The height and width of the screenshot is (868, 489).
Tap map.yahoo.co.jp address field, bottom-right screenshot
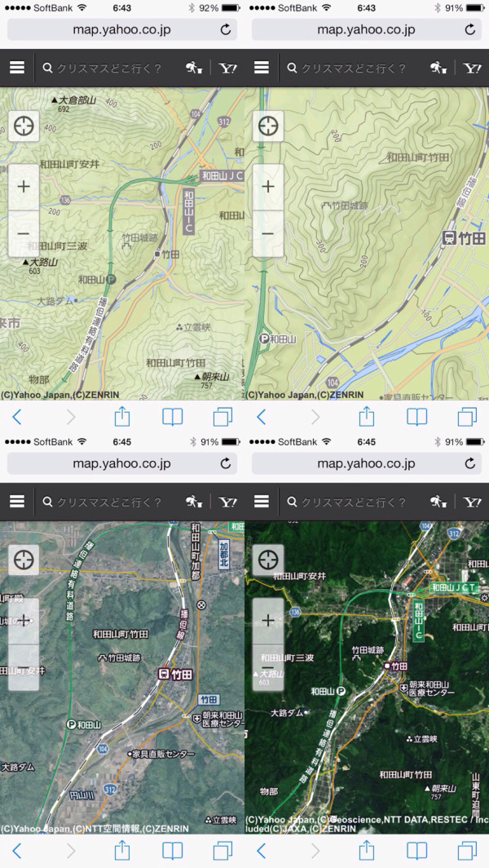click(x=367, y=464)
